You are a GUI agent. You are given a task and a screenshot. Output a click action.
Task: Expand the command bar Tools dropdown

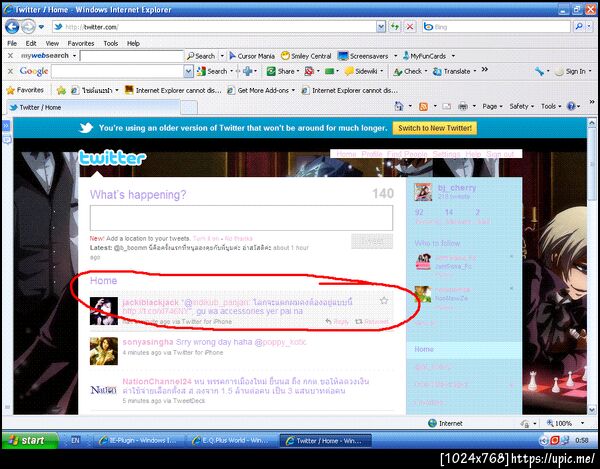click(x=551, y=106)
